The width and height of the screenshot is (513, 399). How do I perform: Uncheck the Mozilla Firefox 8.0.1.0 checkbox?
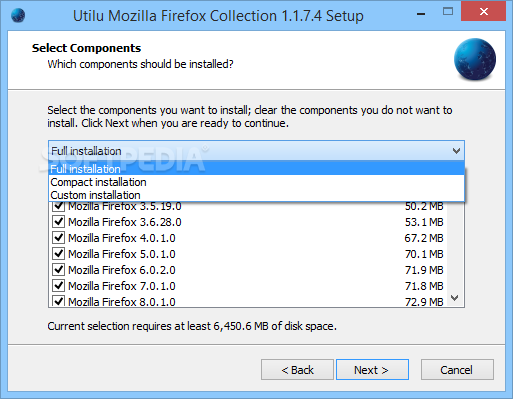[59, 301]
